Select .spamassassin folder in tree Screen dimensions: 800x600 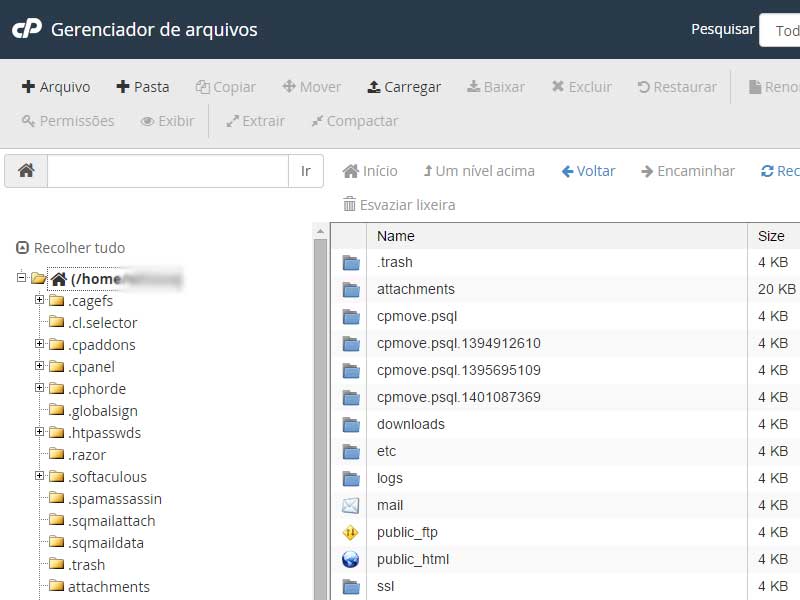(115, 498)
